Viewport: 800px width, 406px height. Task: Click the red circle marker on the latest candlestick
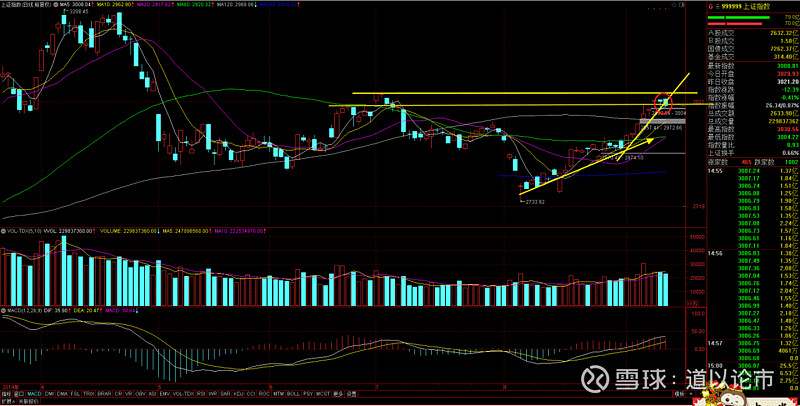[663, 100]
